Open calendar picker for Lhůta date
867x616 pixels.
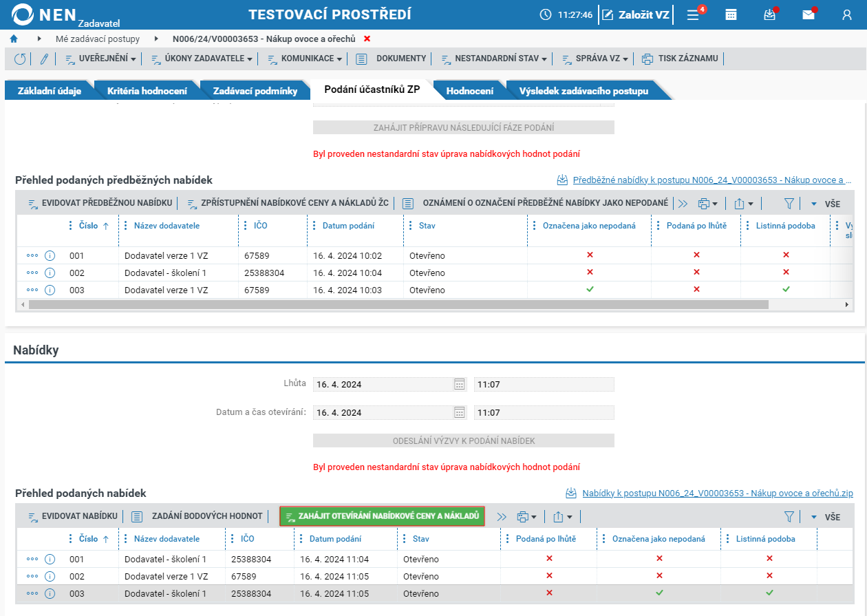pos(460,385)
